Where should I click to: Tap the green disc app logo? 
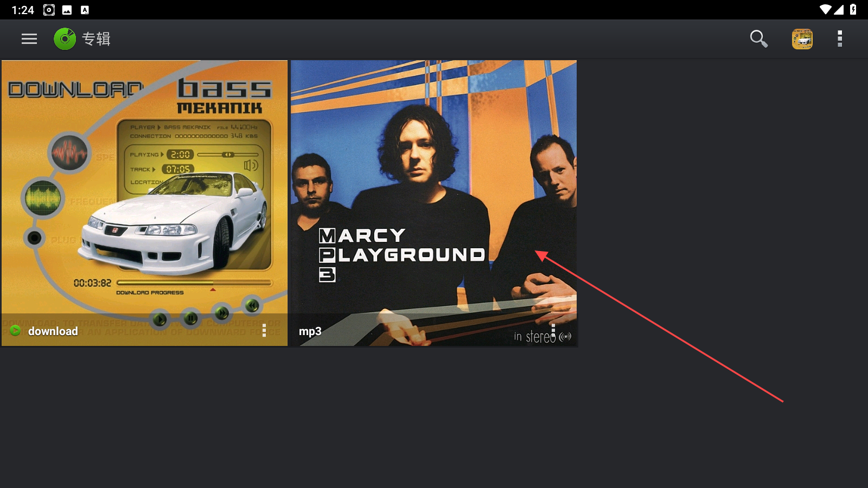65,39
